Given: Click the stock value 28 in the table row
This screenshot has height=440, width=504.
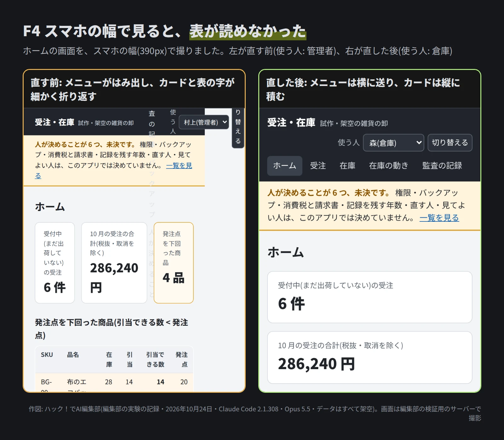Looking at the screenshot, I should [x=108, y=382].
